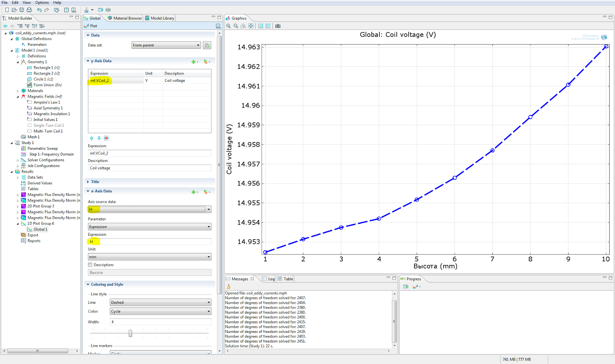Click the y-axis Expression input field

150,153
